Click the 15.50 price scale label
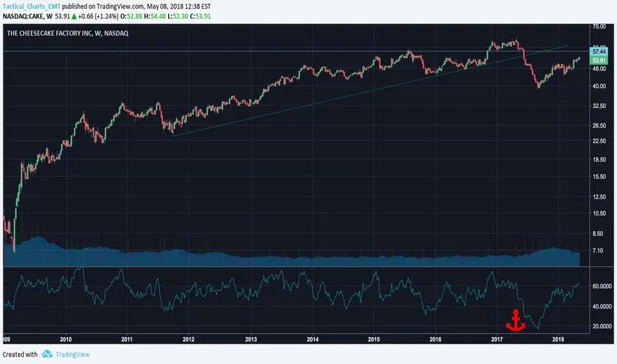The height and width of the screenshot is (364, 617). 599,177
